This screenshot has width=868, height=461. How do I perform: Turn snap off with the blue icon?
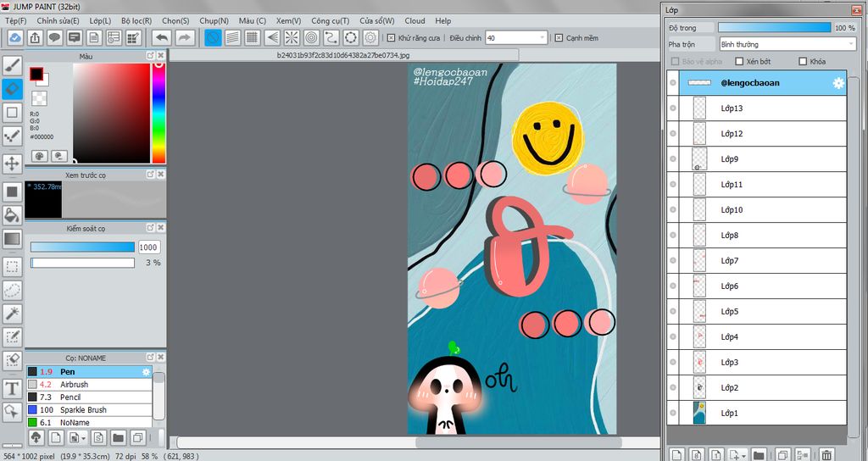click(213, 37)
